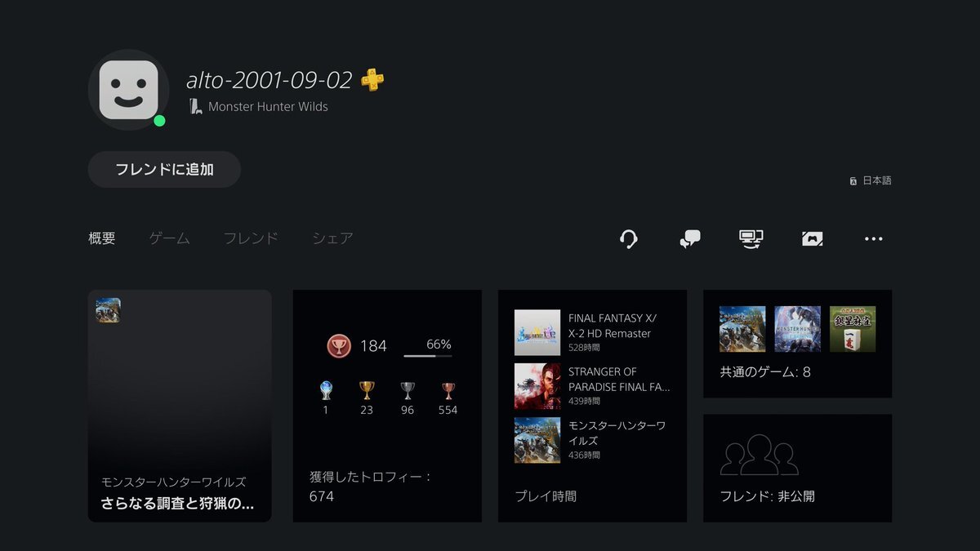Select the プレイ時間 label
980x551 pixels.
point(546,495)
